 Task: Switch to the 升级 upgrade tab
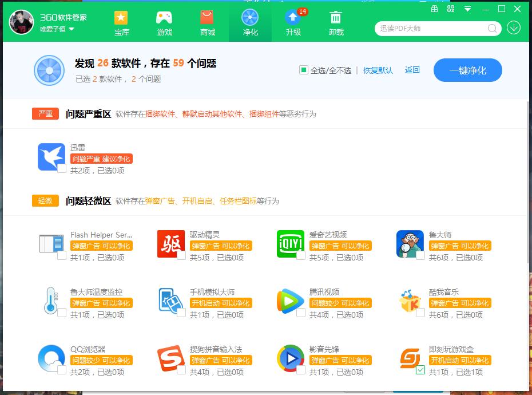pyautogui.click(x=293, y=23)
